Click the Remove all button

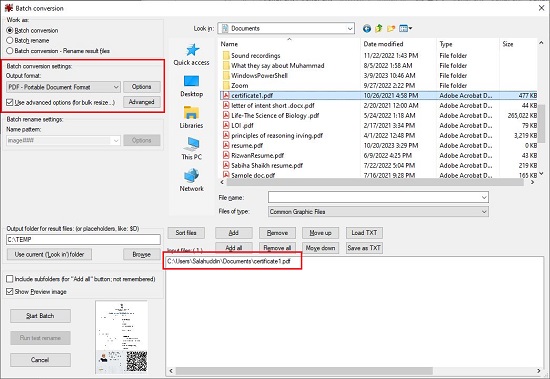[277, 248]
